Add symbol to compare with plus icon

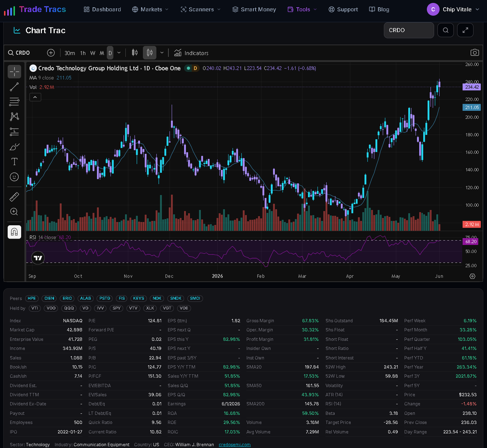pos(51,53)
